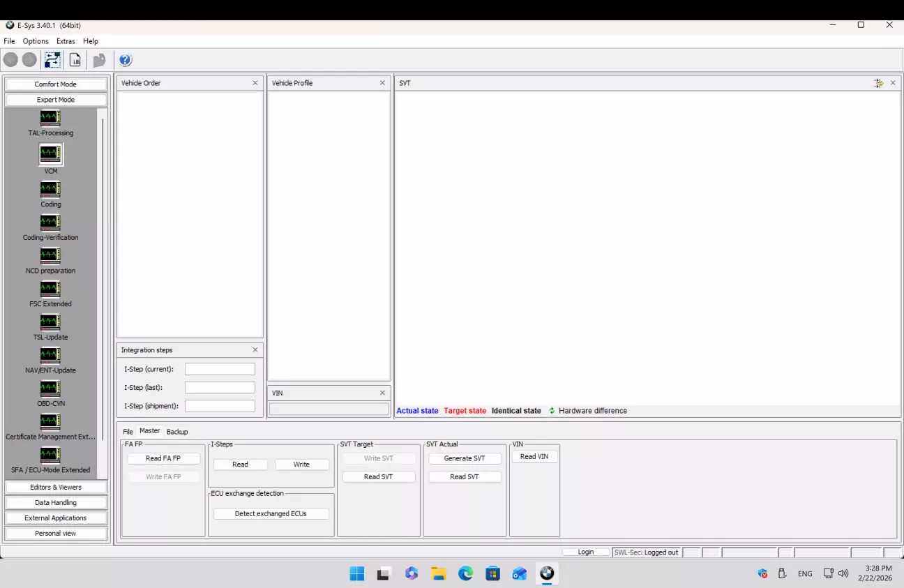This screenshot has width=904, height=588.
Task: Open the Coding module icon
Action: pyautogui.click(x=50, y=190)
